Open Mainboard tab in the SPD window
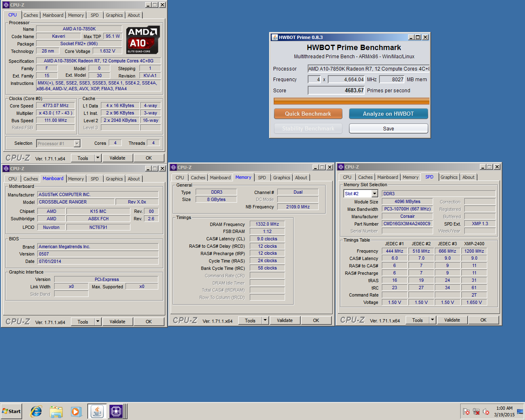 (x=388, y=177)
